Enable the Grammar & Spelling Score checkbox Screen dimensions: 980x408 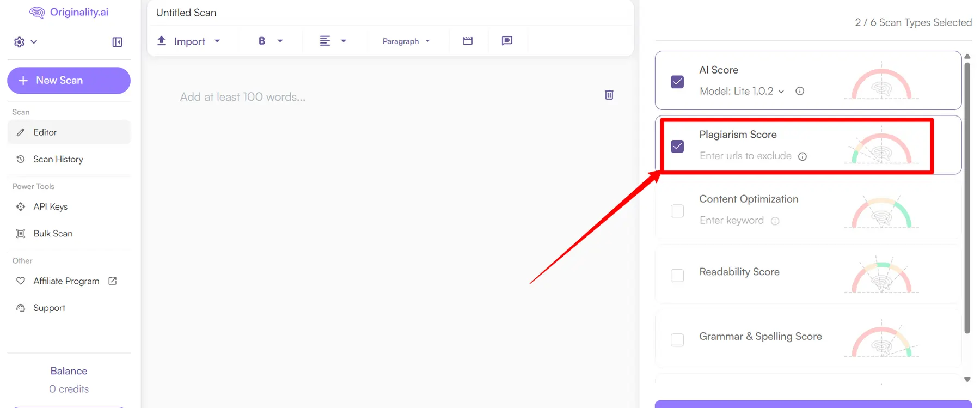[677, 340]
